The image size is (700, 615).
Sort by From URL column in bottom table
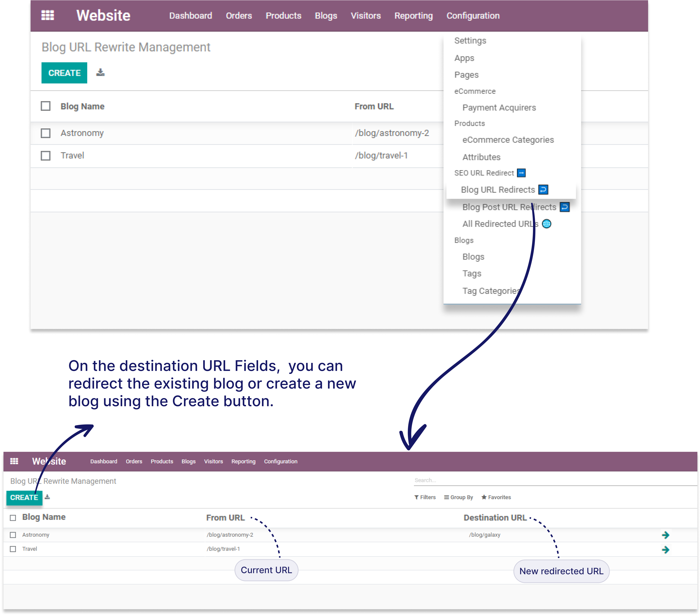point(225,518)
